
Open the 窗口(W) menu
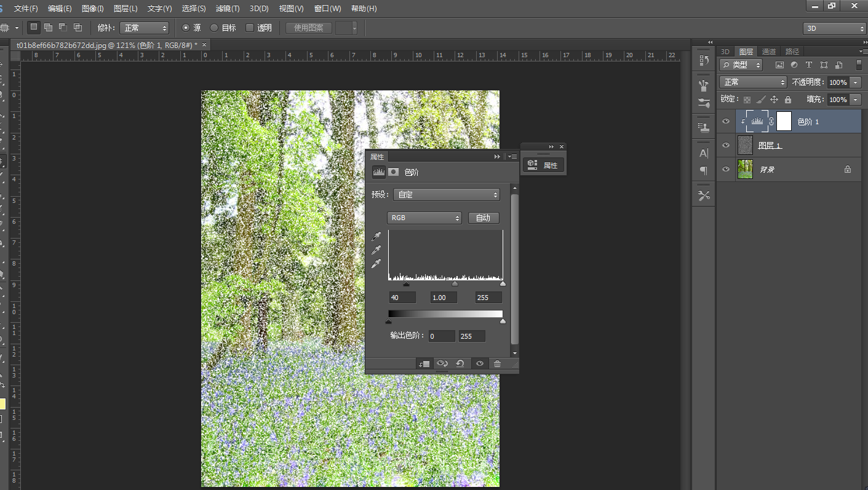(327, 9)
